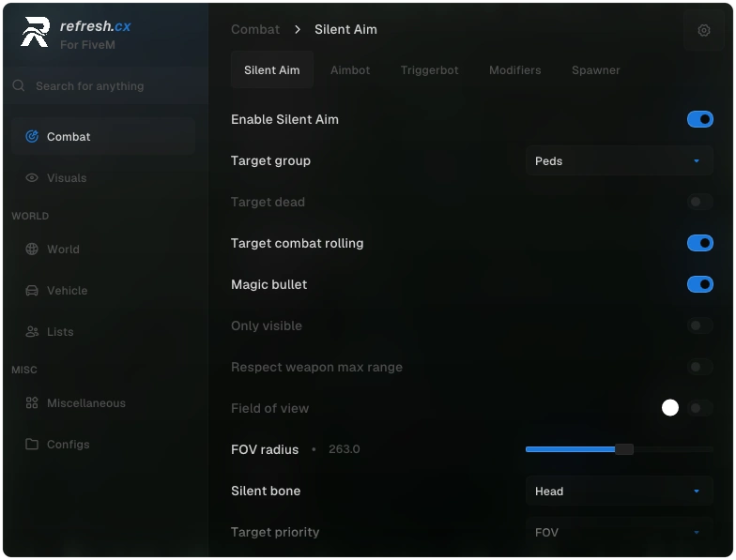736x560 pixels.
Task: Click the magnifying glass search icon
Action: (x=19, y=85)
